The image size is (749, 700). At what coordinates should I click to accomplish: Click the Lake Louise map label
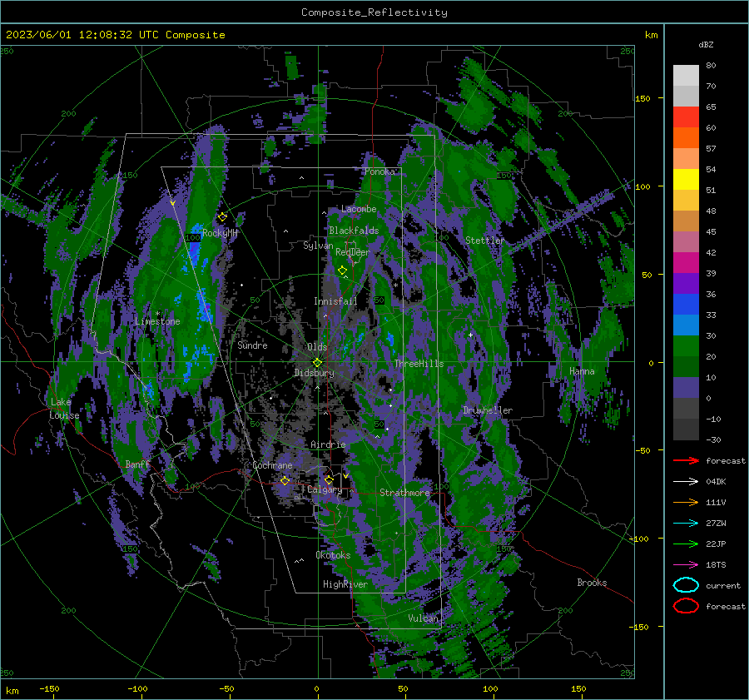coord(64,409)
